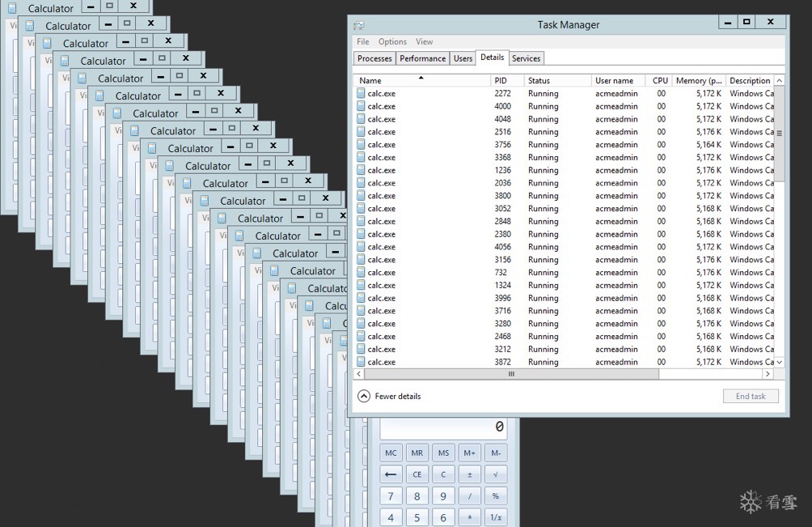Click the Calculator display showing 0
This screenshot has height=527, width=812.
click(x=443, y=427)
